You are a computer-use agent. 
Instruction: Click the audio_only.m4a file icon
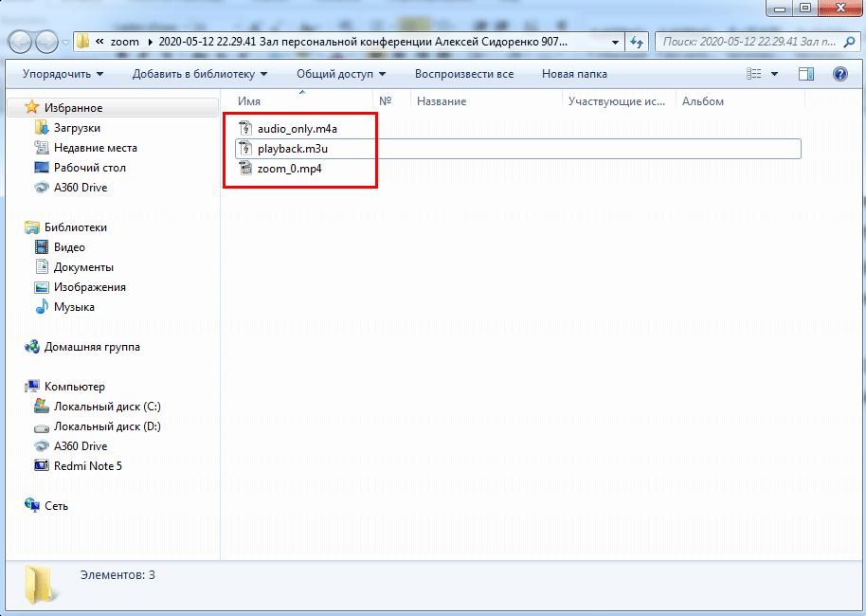[x=244, y=129]
